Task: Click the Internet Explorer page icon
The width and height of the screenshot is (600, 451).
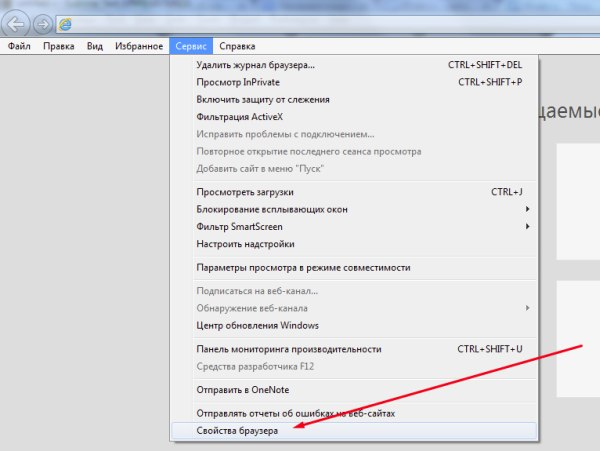Action: click(66, 23)
